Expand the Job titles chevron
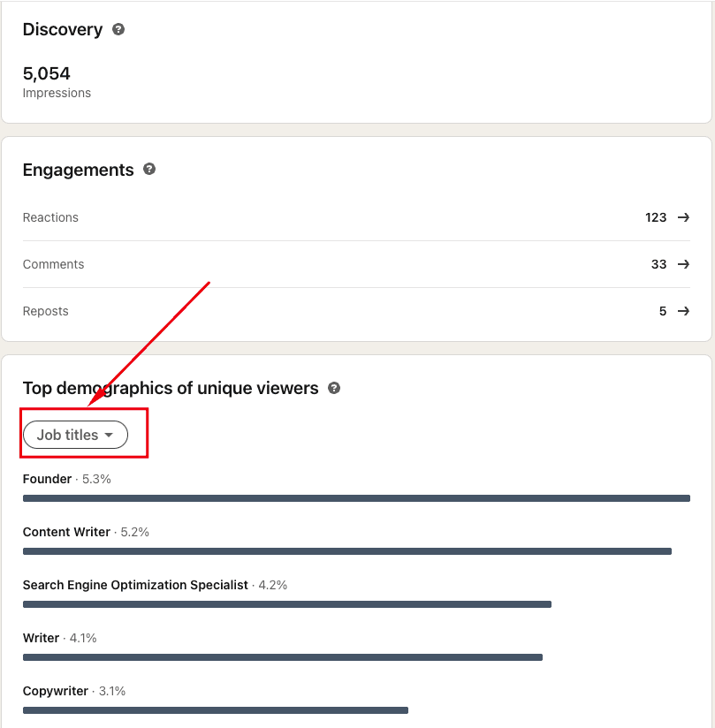This screenshot has width=715, height=728. (109, 434)
